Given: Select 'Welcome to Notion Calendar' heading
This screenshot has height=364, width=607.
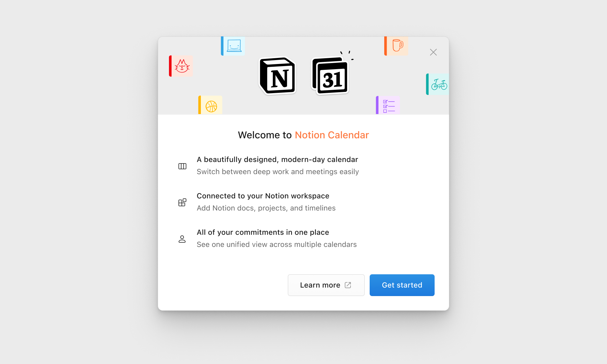Looking at the screenshot, I should (303, 135).
